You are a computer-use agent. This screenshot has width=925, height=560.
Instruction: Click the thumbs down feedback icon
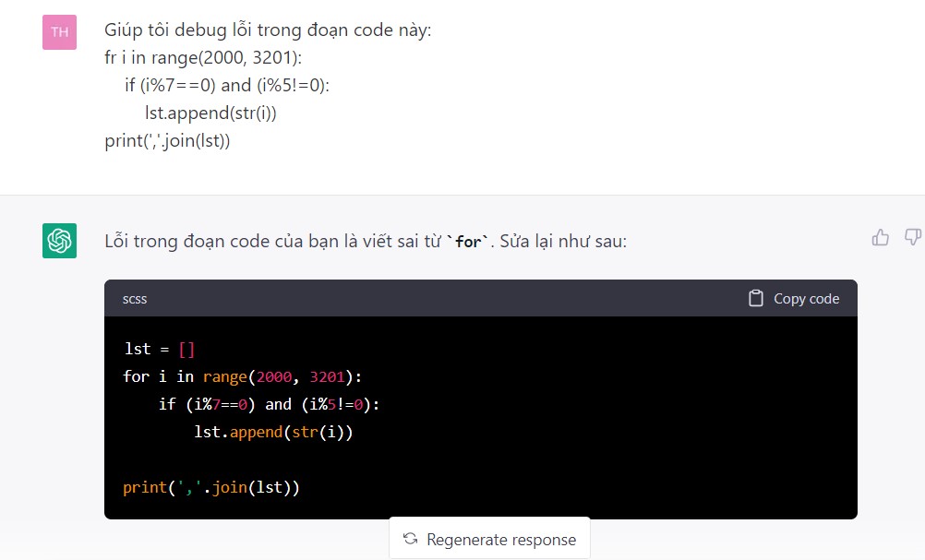click(912, 238)
